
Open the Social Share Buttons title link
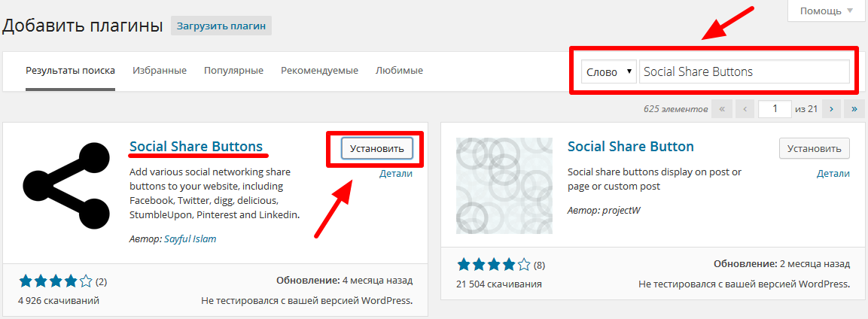click(x=196, y=147)
